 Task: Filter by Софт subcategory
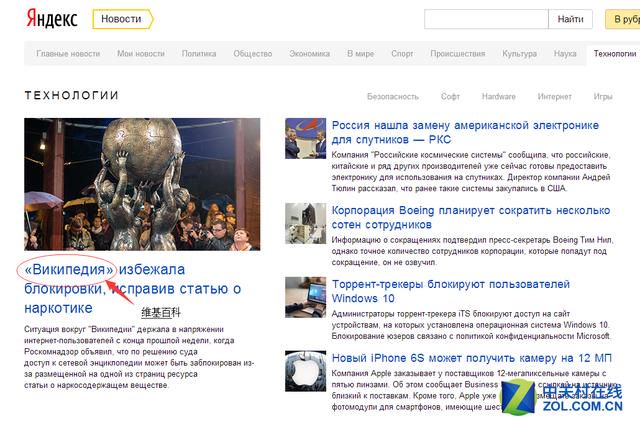(450, 97)
